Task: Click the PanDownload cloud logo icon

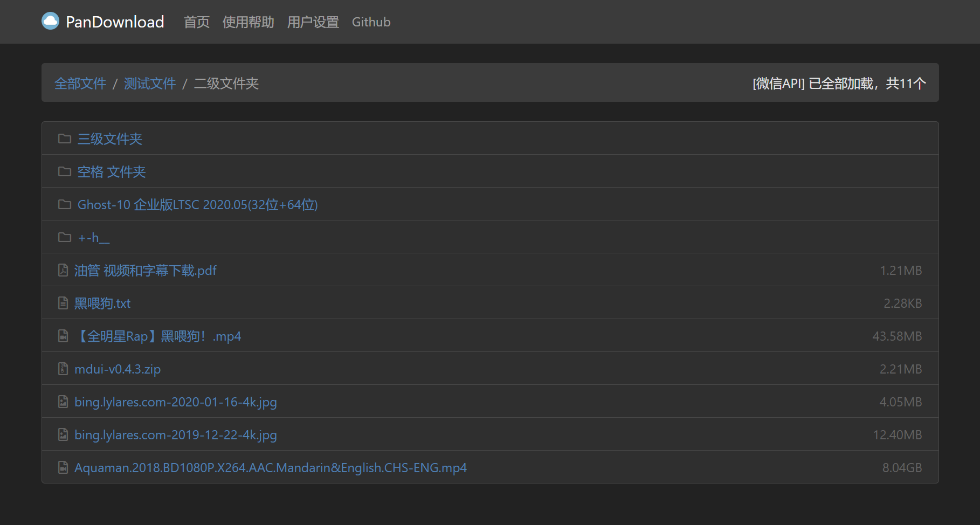Action: (50, 22)
